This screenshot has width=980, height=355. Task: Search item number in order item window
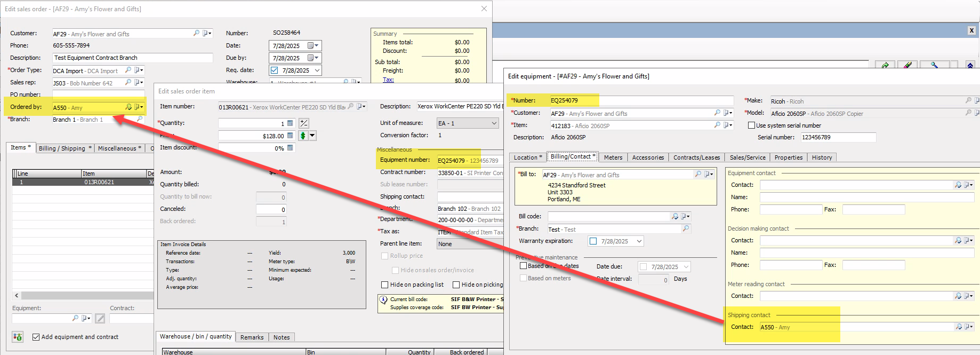351,106
